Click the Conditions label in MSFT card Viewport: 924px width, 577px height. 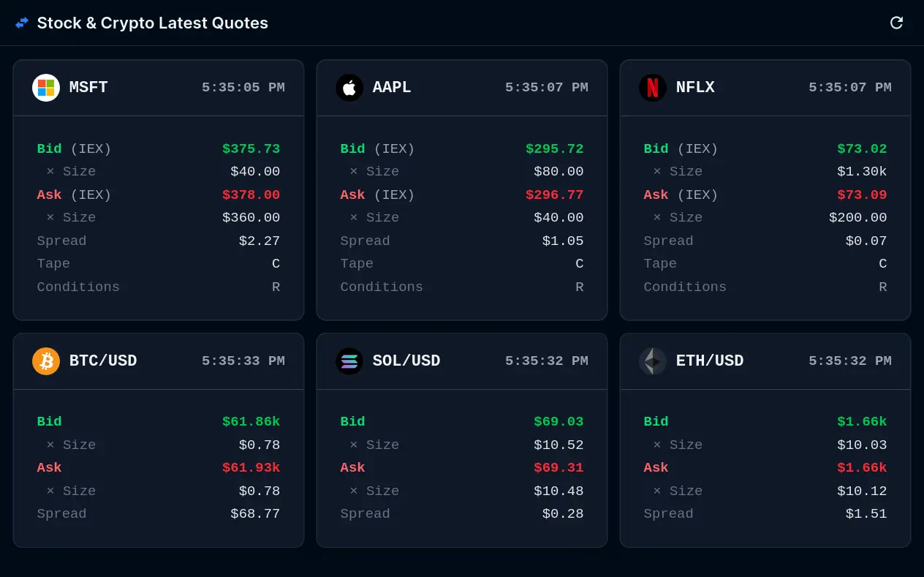point(78,287)
